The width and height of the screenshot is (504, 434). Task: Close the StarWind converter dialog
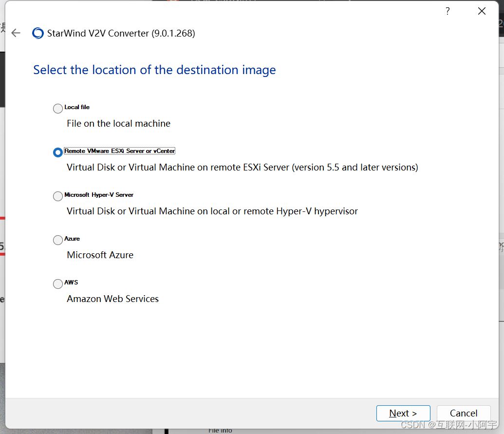[482, 11]
